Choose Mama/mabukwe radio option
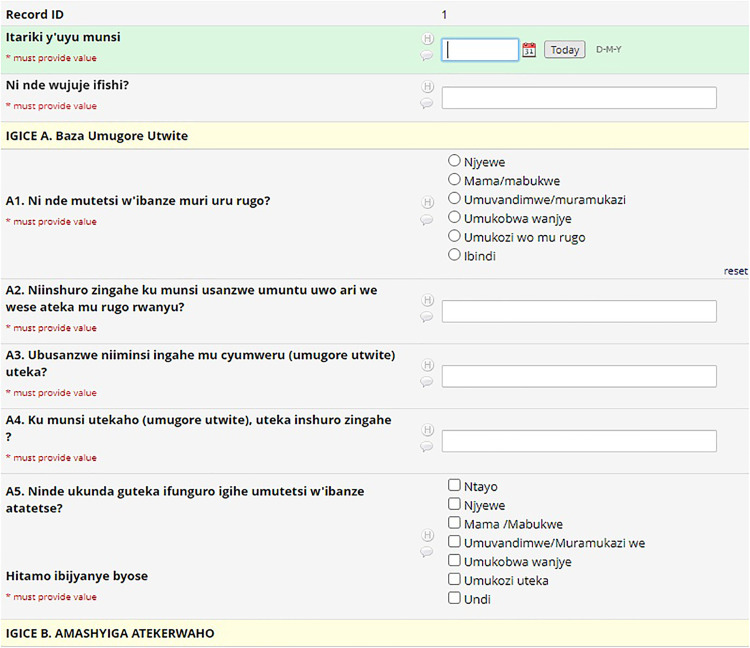750x648 pixels. pyautogui.click(x=454, y=179)
